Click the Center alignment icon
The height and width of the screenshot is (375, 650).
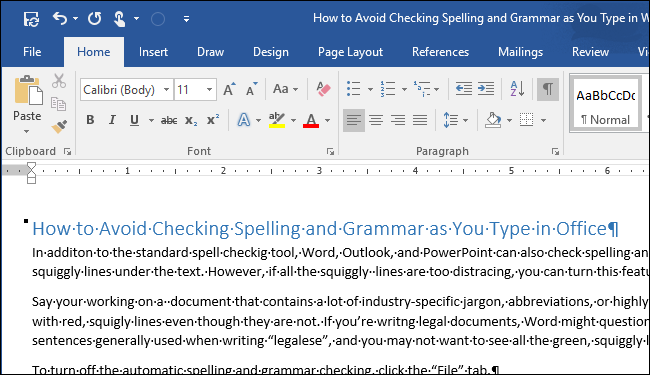point(376,120)
